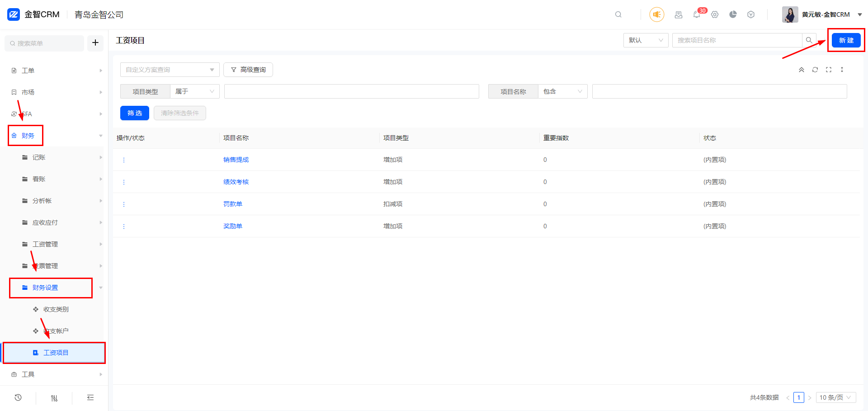This screenshot has width=868, height=411.
Task: Click the fullscreen icon above the table
Action: (x=829, y=70)
